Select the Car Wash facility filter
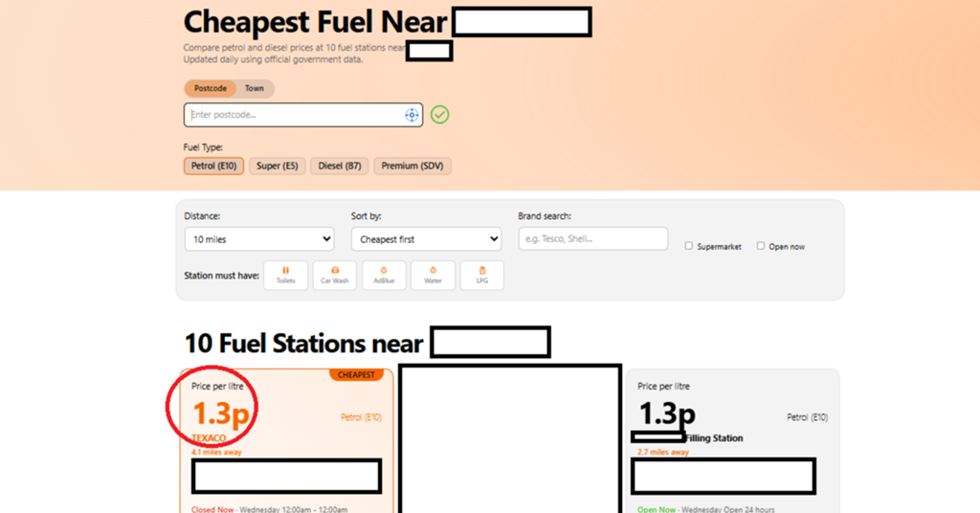980x513 pixels. [334, 276]
